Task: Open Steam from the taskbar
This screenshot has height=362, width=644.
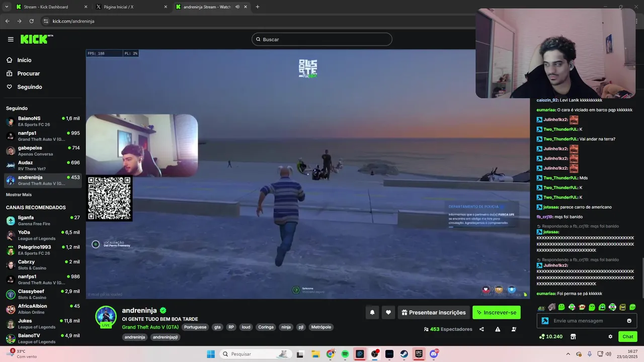Action: [x=404, y=354]
